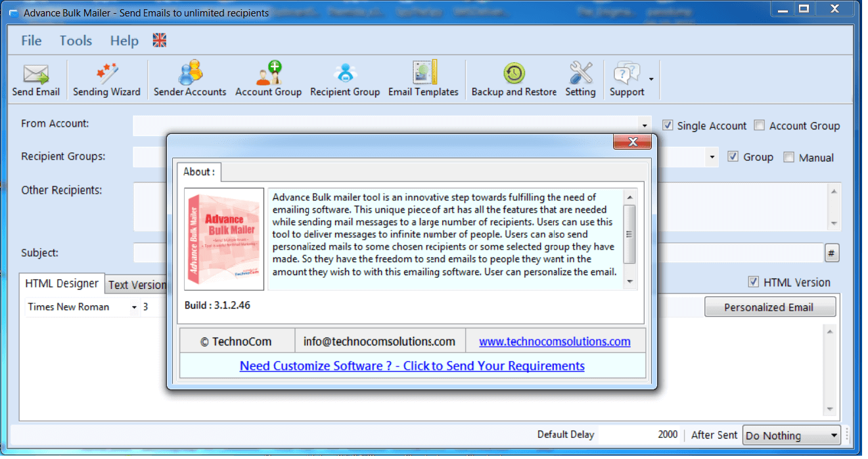Open Email Templates
The image size is (868, 459).
coord(423,79)
